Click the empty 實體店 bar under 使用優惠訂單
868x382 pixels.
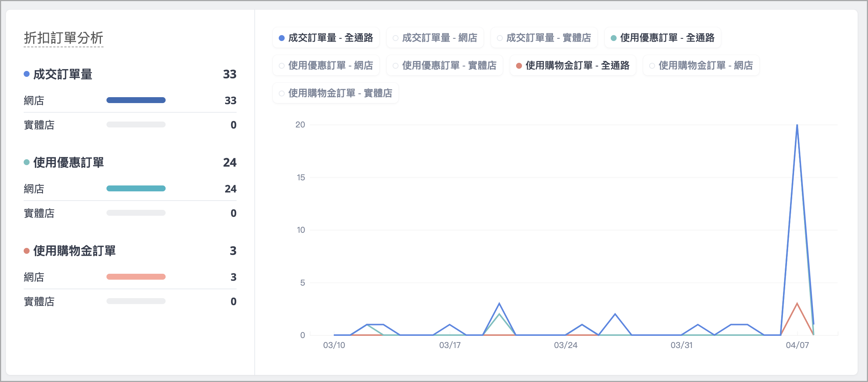pos(136,213)
